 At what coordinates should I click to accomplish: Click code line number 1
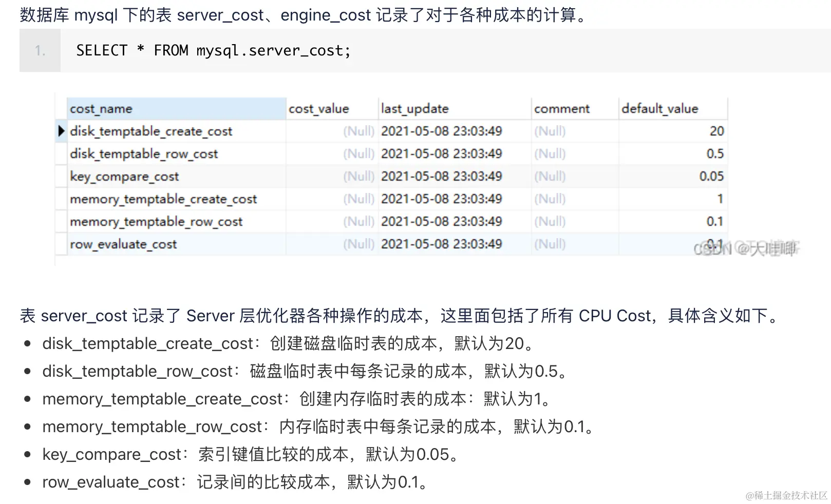pos(40,51)
